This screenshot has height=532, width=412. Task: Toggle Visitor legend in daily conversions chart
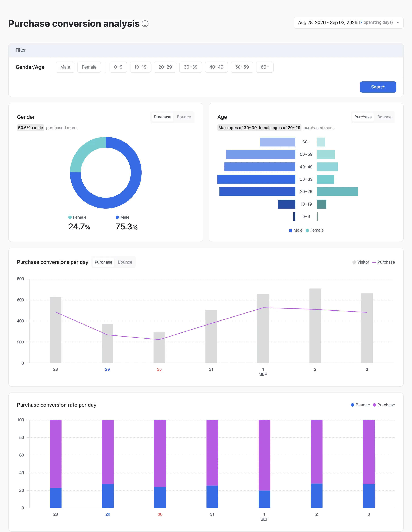(361, 262)
